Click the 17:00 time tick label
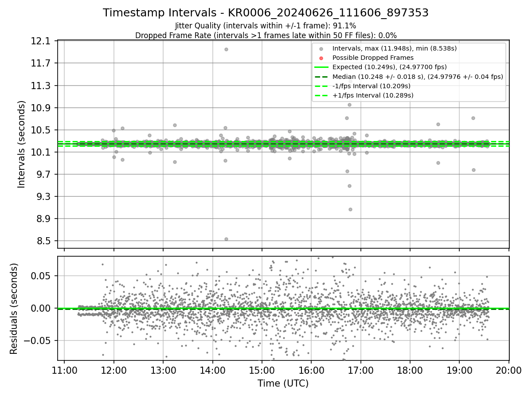The height and width of the screenshot is (399, 532). tap(360, 370)
